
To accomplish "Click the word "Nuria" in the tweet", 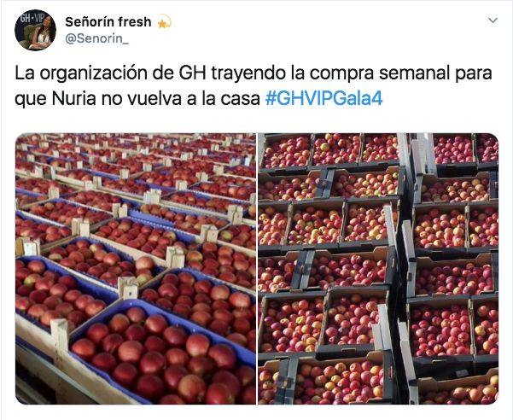I will click(73, 98).
